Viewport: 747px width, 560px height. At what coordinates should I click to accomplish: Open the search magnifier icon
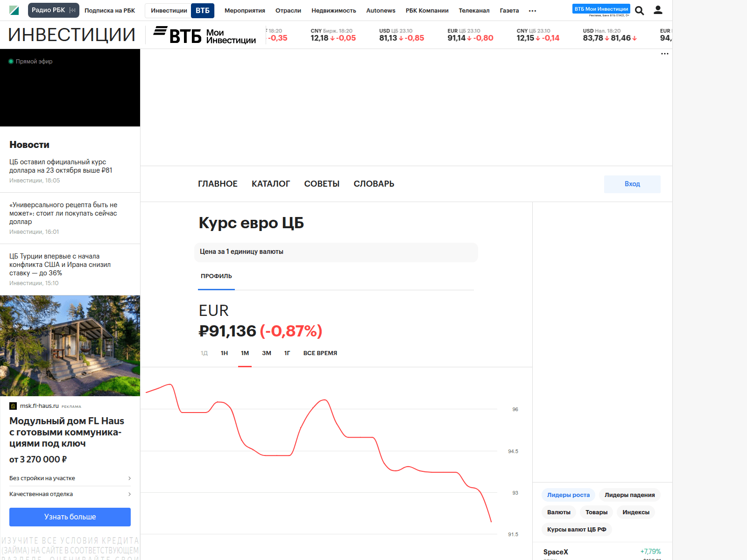pyautogui.click(x=640, y=10)
